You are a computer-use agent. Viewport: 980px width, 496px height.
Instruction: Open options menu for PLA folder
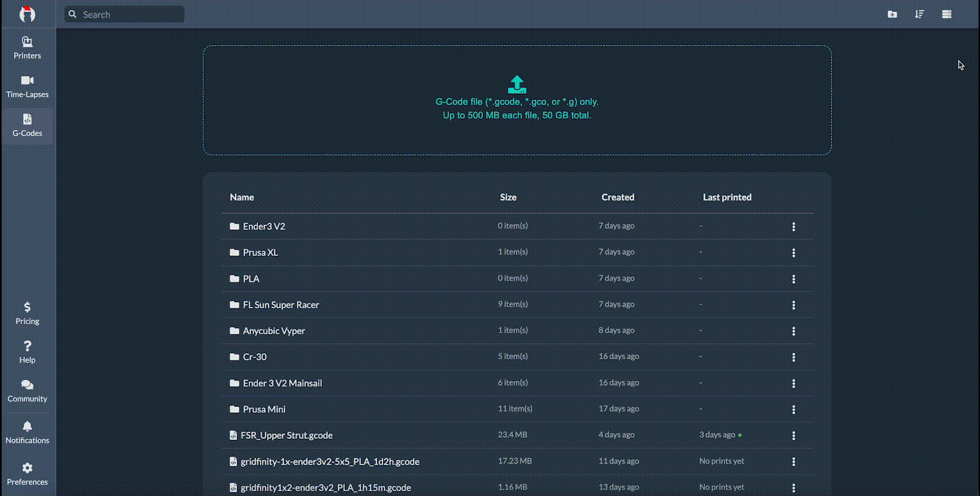click(793, 278)
